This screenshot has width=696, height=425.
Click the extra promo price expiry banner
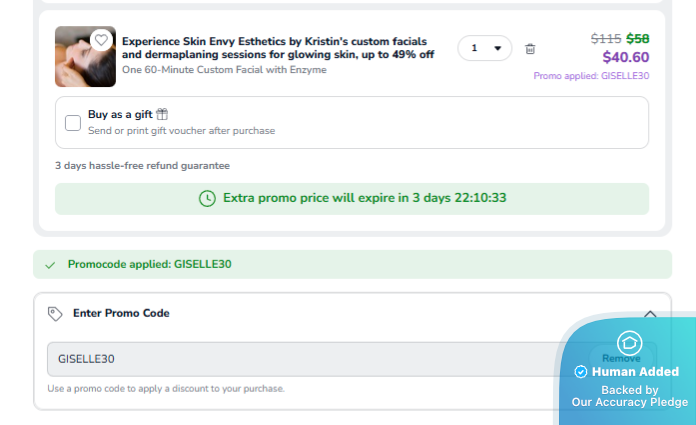point(352,198)
